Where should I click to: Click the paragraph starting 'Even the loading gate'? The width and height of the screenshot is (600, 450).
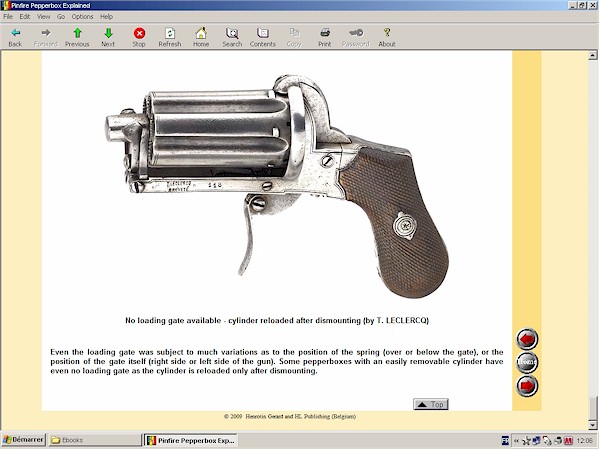tap(277, 361)
